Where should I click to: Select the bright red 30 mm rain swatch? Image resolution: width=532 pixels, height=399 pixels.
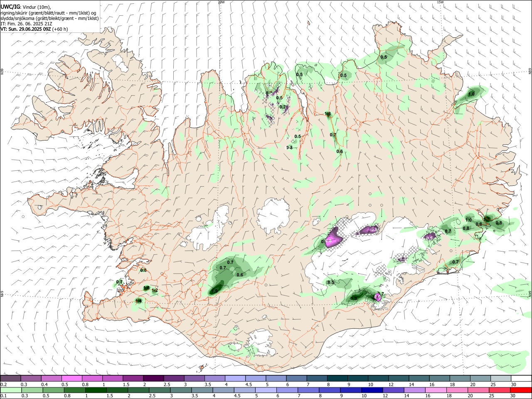click(x=520, y=390)
